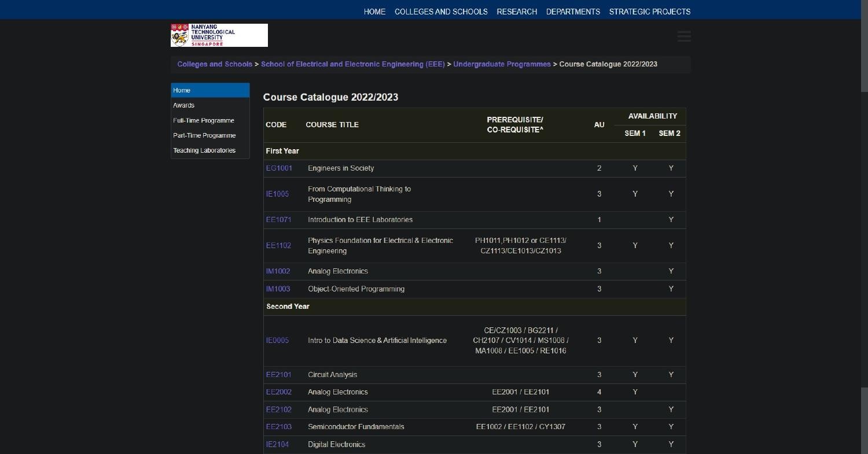The height and width of the screenshot is (454, 868).
Task: Open COLLEGES AND SCHOOLS menu
Action: pyautogui.click(x=441, y=12)
